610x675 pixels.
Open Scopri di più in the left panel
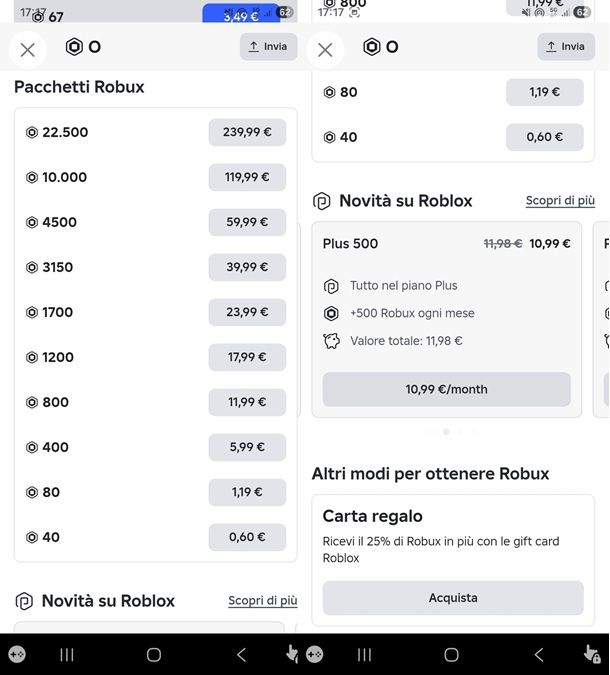[x=263, y=601]
